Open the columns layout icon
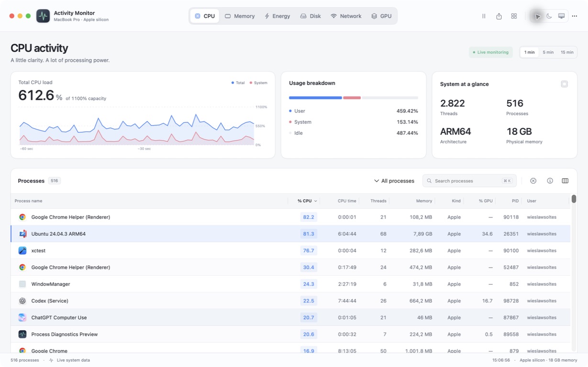 [x=565, y=181]
